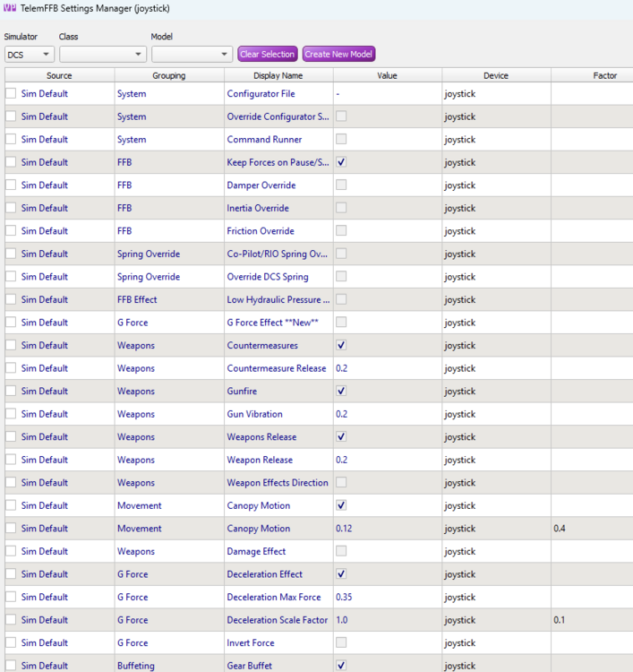The height and width of the screenshot is (672, 633).
Task: Open the Model dropdown
Action: 191,55
